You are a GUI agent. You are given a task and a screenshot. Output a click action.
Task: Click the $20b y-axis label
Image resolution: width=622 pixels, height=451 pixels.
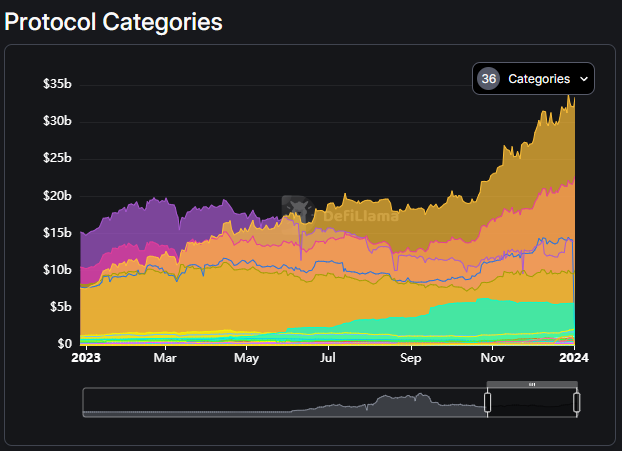[57, 196]
